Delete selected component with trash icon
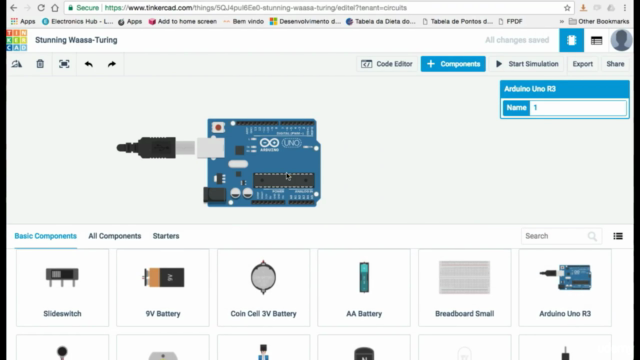 pyautogui.click(x=40, y=64)
